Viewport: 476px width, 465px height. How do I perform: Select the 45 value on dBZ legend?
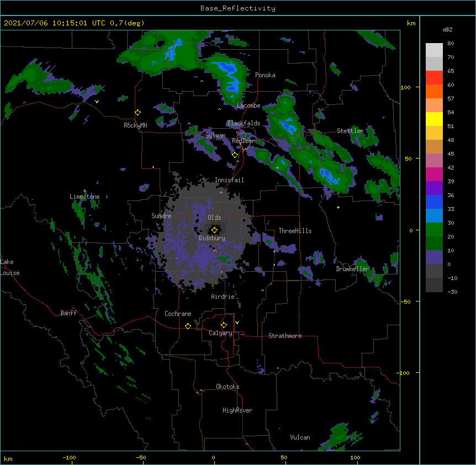coord(451,154)
